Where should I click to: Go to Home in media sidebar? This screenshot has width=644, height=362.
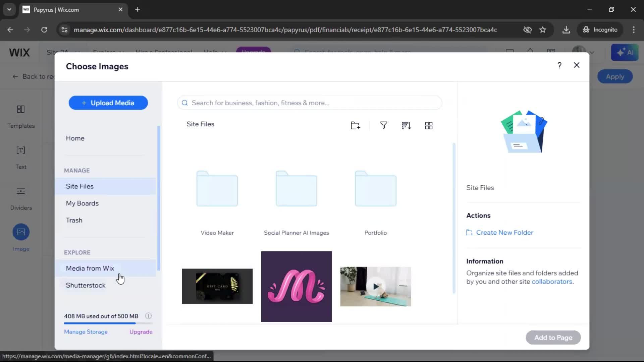tap(75, 138)
